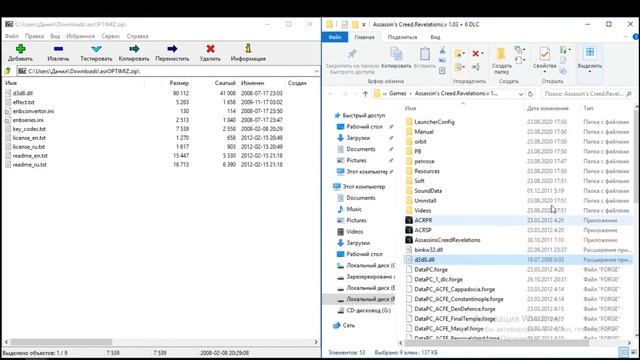Open the Вид menu in 7-Zip
Viewport: 640px width, 360px height.
(x=55, y=36)
